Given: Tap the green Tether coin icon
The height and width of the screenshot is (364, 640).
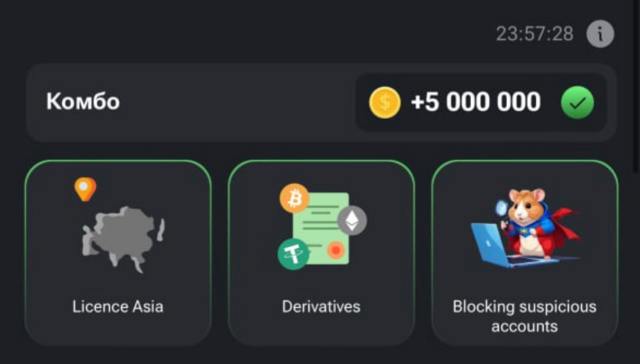Looking at the screenshot, I should click(x=293, y=254).
